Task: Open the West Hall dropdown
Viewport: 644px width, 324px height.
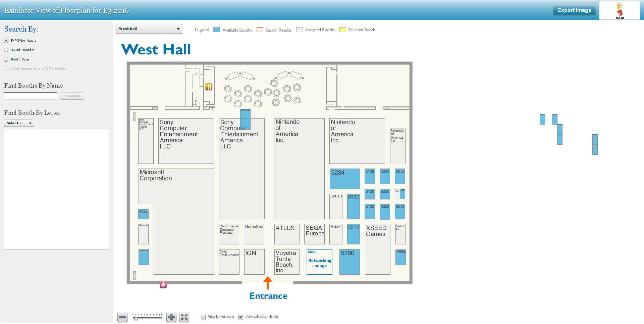Action: point(149,29)
